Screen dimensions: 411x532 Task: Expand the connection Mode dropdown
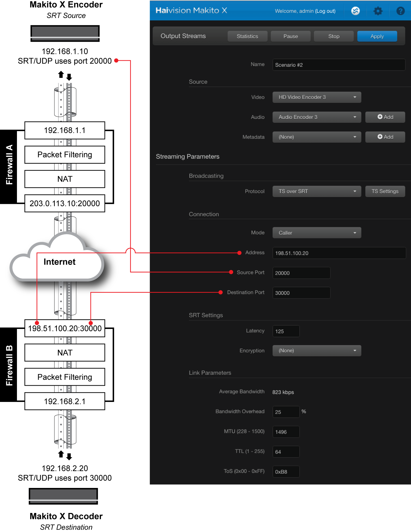[x=317, y=233]
